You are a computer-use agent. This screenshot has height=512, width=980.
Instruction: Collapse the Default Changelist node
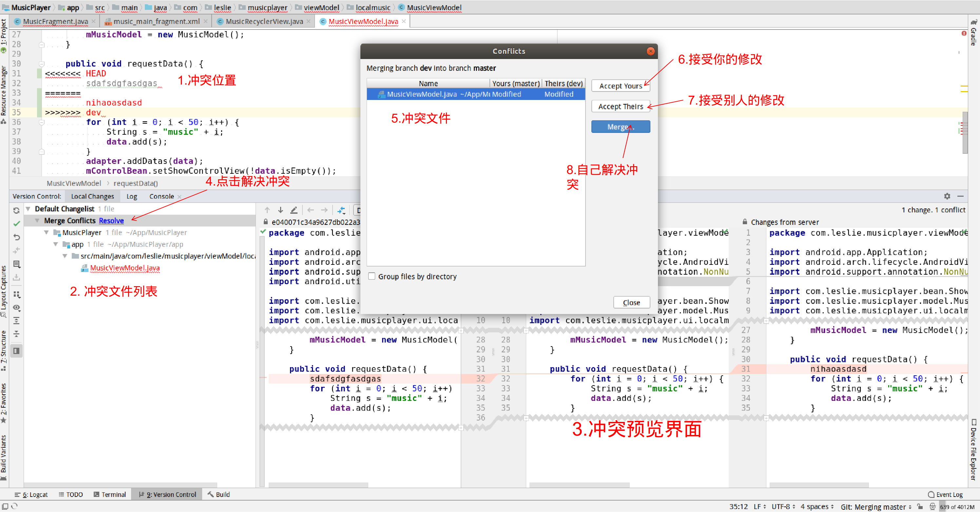28,208
